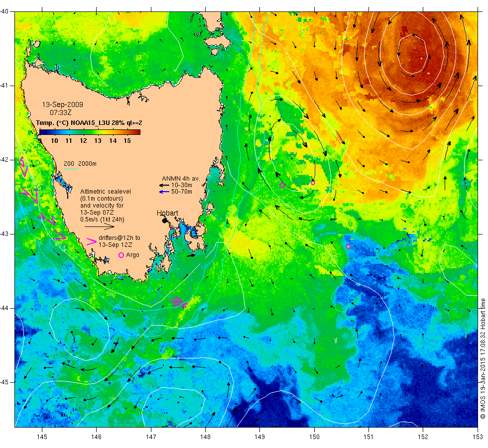Click the 0.5m/s velocity scale arrow
Screen dimensions: 488x448
point(100,227)
